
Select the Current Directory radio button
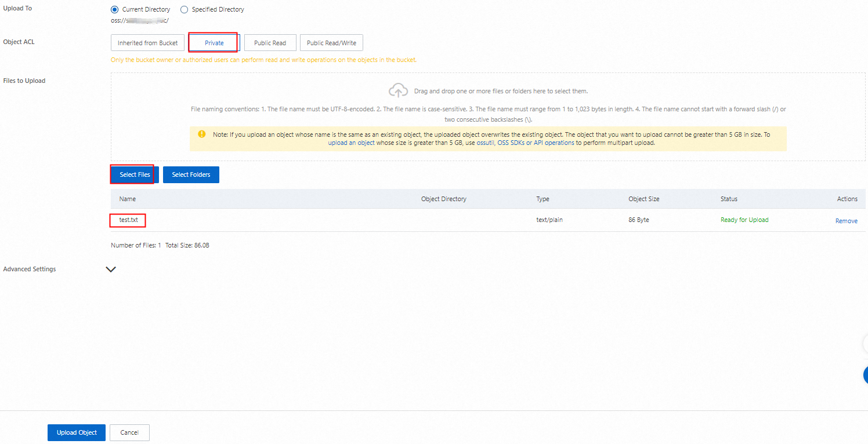point(114,9)
